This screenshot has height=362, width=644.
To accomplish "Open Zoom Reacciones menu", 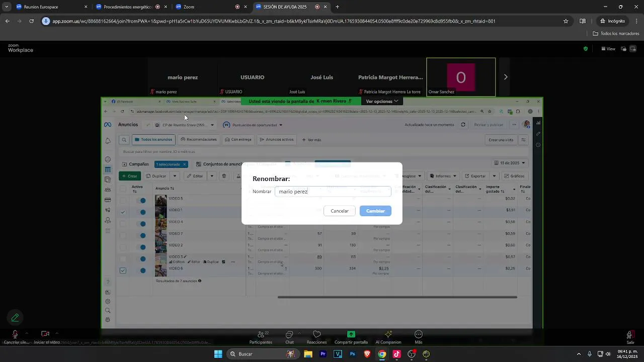I will click(316, 337).
